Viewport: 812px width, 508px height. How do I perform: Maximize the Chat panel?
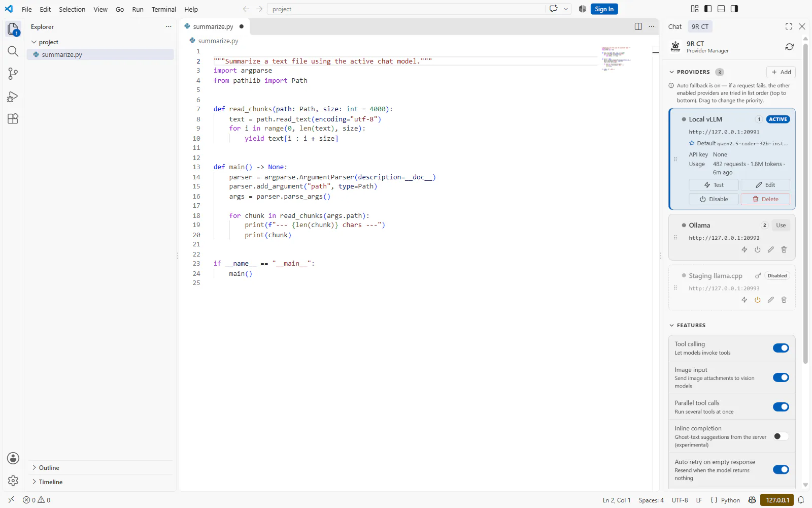(x=789, y=26)
